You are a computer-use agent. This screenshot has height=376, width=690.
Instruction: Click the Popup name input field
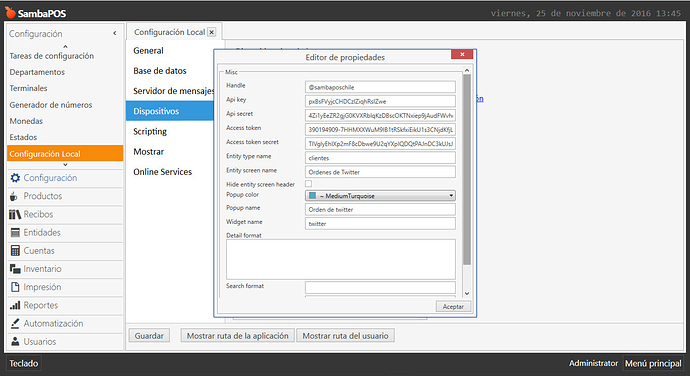(380, 209)
